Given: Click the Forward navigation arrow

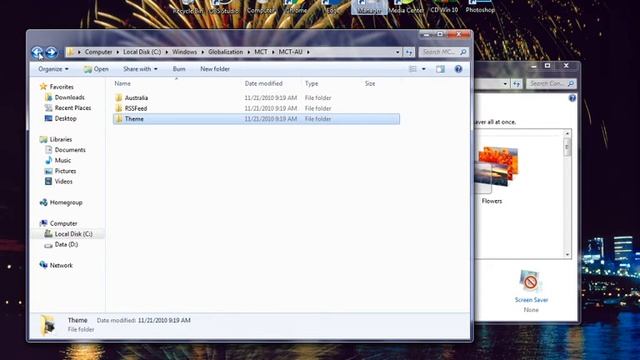Looking at the screenshot, I should pos(51,52).
